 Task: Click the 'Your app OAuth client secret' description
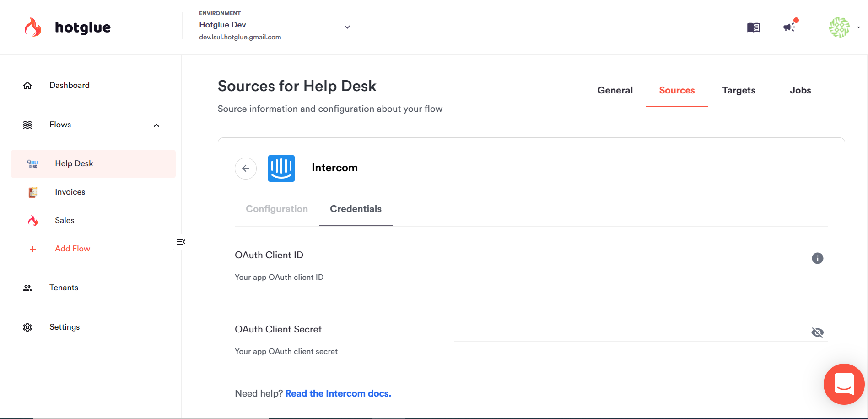[x=286, y=351]
